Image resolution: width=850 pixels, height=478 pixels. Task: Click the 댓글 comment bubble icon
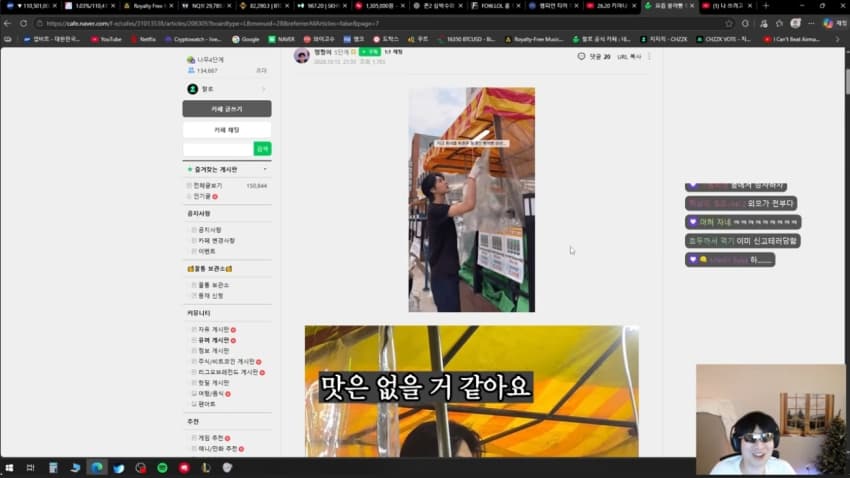[581, 56]
